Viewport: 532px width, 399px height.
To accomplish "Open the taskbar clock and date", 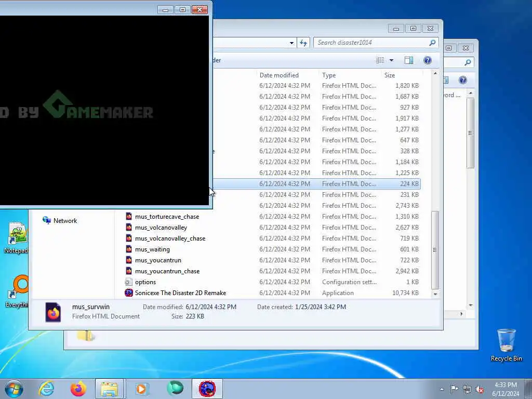I will pyautogui.click(x=506, y=389).
